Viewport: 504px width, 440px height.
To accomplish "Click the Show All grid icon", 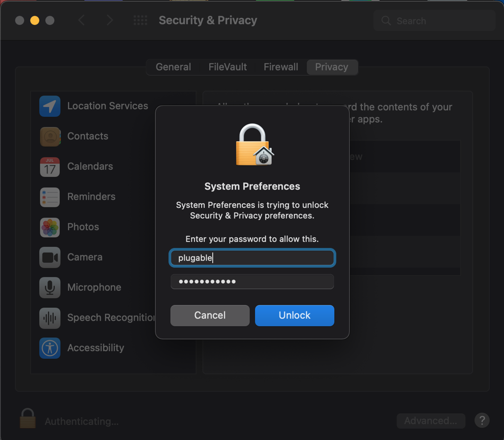I will (140, 20).
